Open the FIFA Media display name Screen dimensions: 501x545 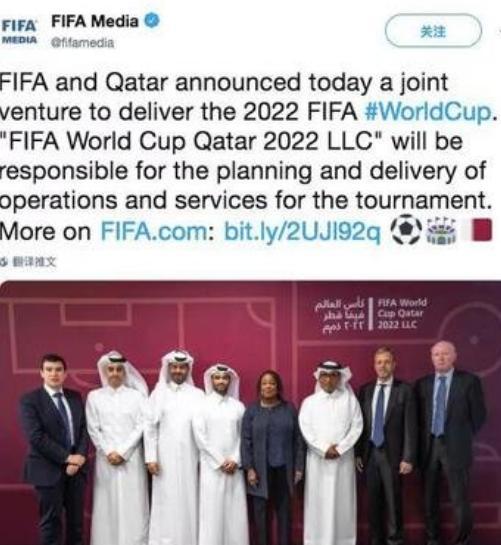pos(95,22)
